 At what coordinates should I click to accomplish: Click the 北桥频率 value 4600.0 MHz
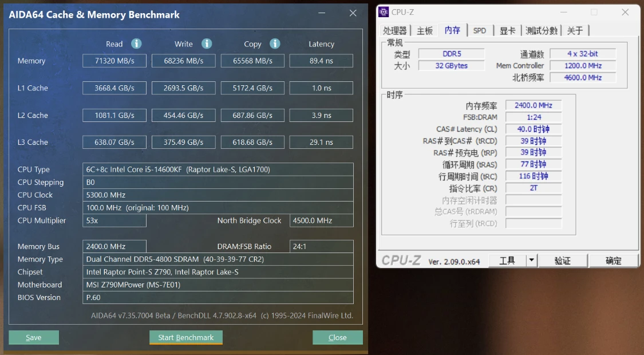click(x=583, y=78)
